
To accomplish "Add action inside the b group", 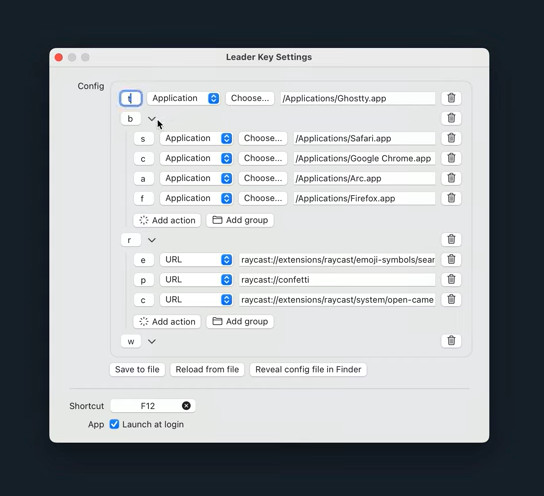I will 167,220.
